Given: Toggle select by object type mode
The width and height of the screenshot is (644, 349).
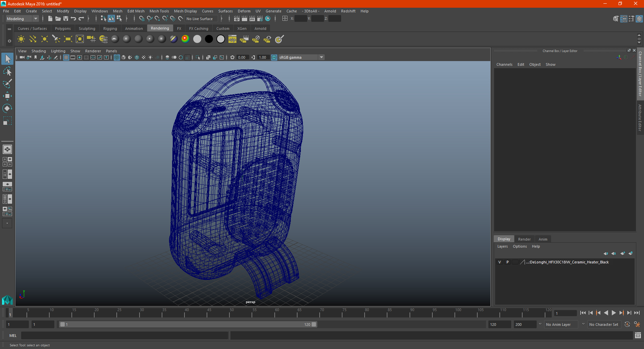Looking at the screenshot, I should tap(111, 19).
